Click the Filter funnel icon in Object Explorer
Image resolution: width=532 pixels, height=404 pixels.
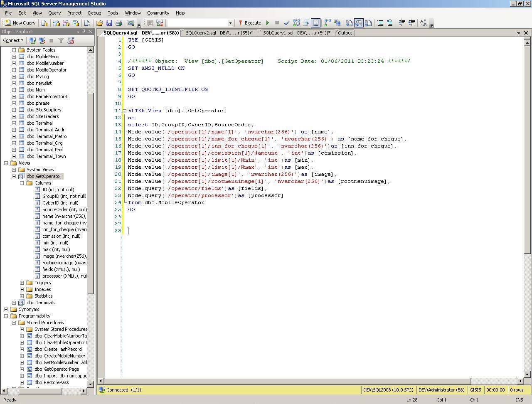click(61, 40)
